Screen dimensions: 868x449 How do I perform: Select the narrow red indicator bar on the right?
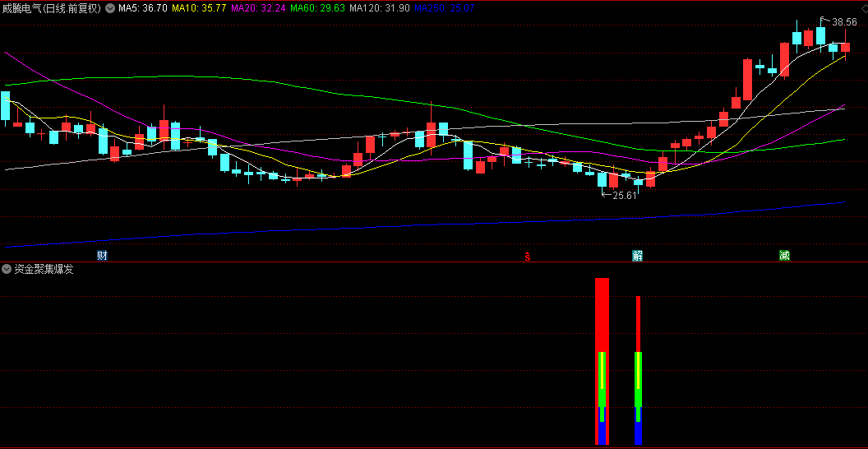(x=639, y=324)
